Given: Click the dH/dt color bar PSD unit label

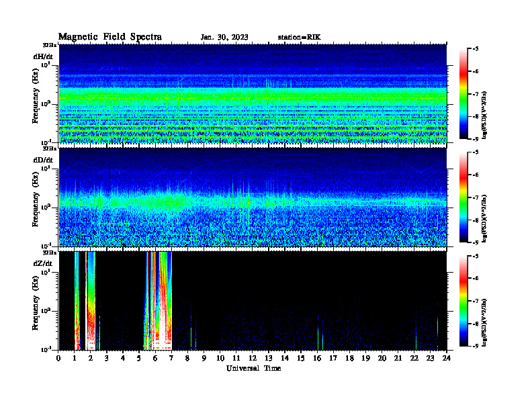Looking at the screenshot, I should click(x=484, y=115).
